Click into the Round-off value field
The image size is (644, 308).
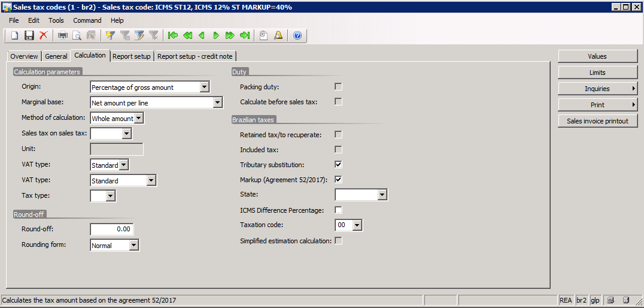click(x=112, y=230)
